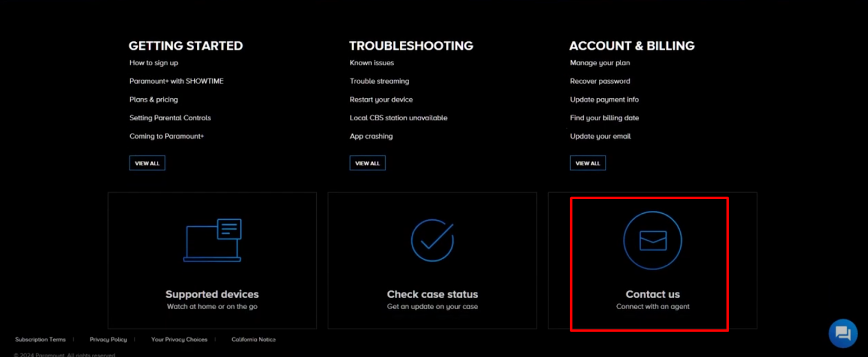Image resolution: width=868 pixels, height=357 pixels.
Task: Open Privacy Policy footer link
Action: pyautogui.click(x=108, y=340)
